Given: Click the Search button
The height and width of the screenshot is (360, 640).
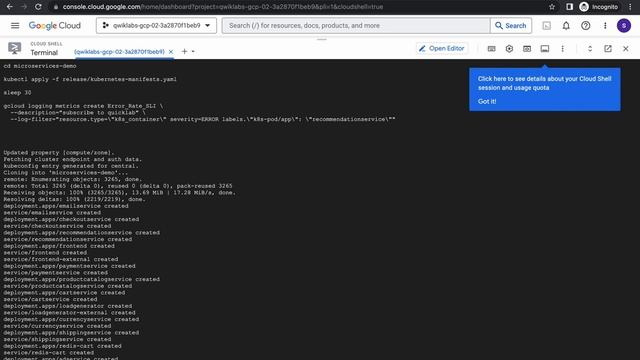Looking at the screenshot, I should click(511, 25).
